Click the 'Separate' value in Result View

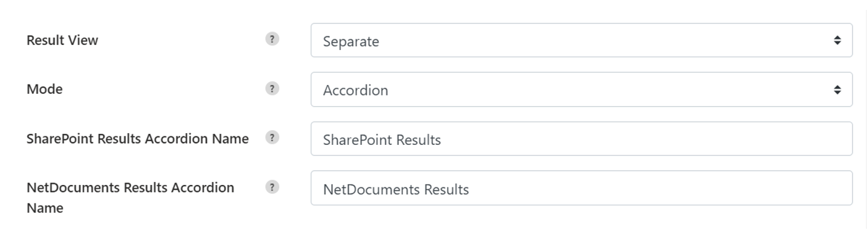point(351,42)
